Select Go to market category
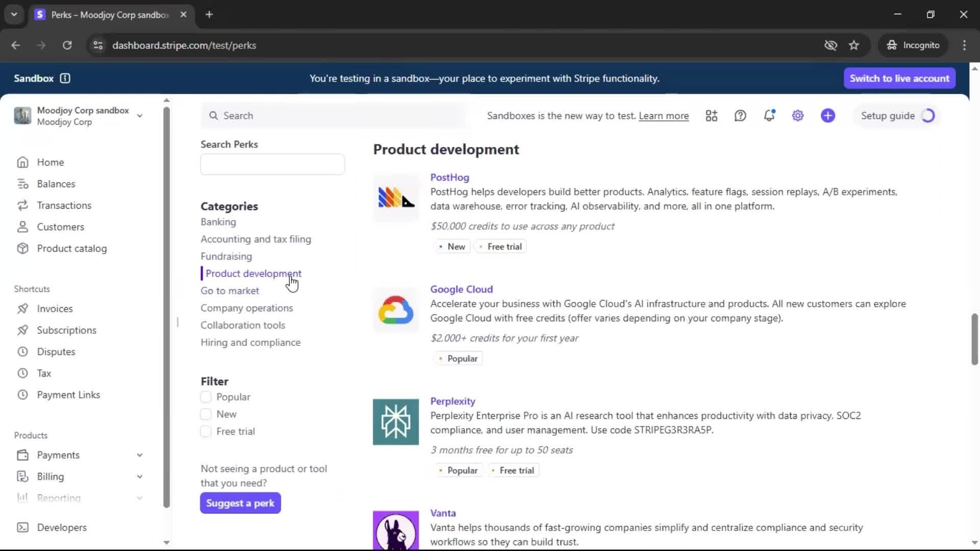 pos(230,291)
